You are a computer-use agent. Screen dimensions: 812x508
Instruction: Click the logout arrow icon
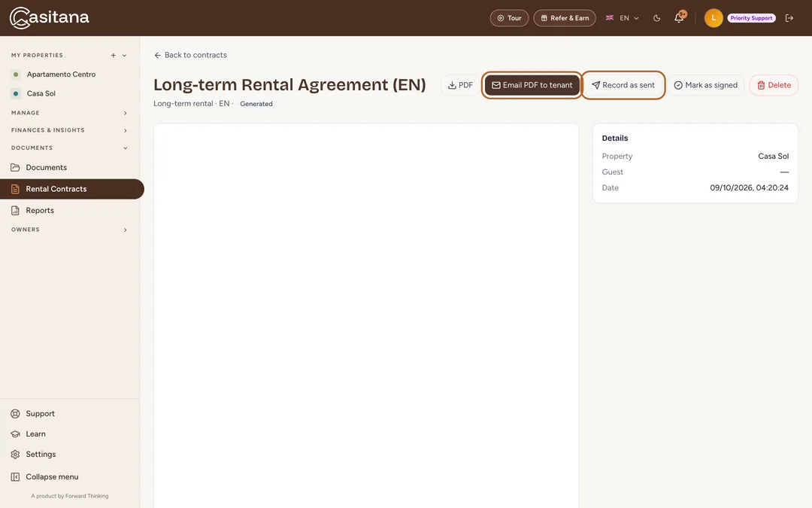click(789, 18)
